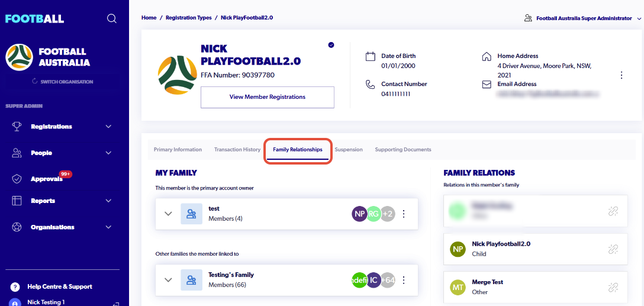Click FFA Number: 90397780 text
This screenshot has height=306, width=644.
pos(237,75)
